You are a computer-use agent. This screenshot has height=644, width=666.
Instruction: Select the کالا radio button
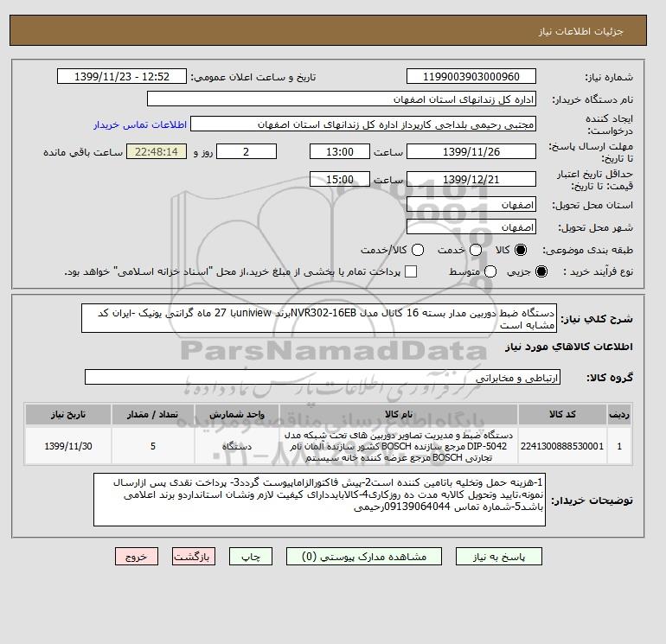coord(521,250)
